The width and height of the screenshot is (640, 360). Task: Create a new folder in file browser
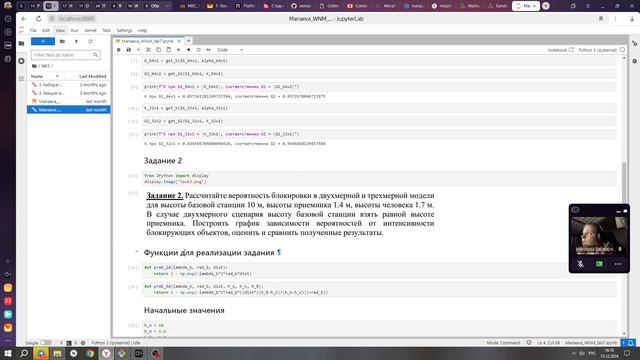pyautogui.click(x=62, y=41)
